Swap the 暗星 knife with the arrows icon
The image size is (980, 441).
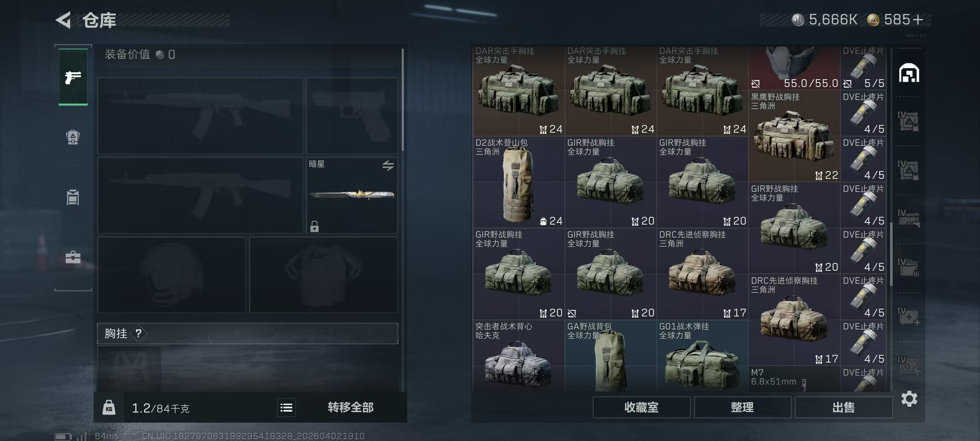pyautogui.click(x=388, y=165)
